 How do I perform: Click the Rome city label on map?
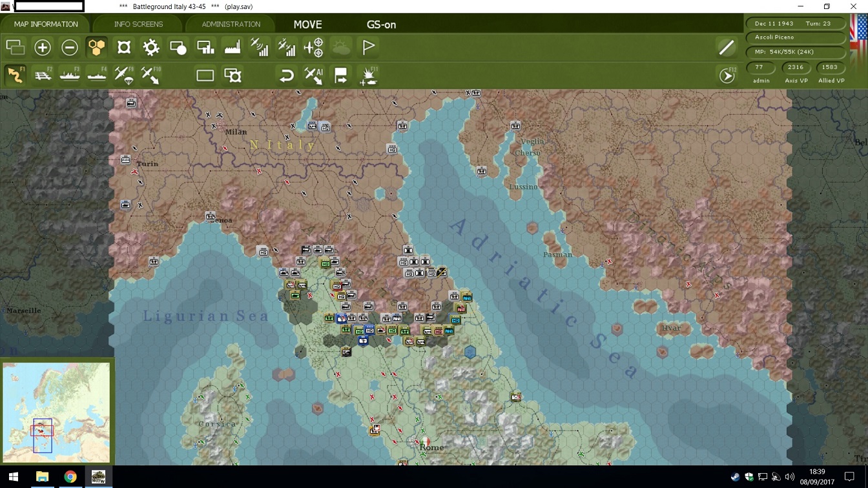[431, 447]
